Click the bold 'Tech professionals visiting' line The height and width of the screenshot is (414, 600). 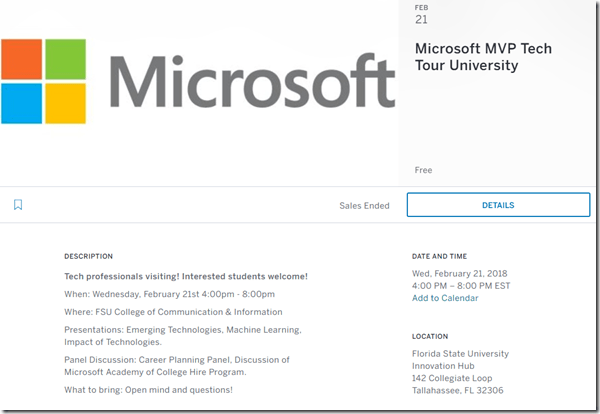(186, 276)
